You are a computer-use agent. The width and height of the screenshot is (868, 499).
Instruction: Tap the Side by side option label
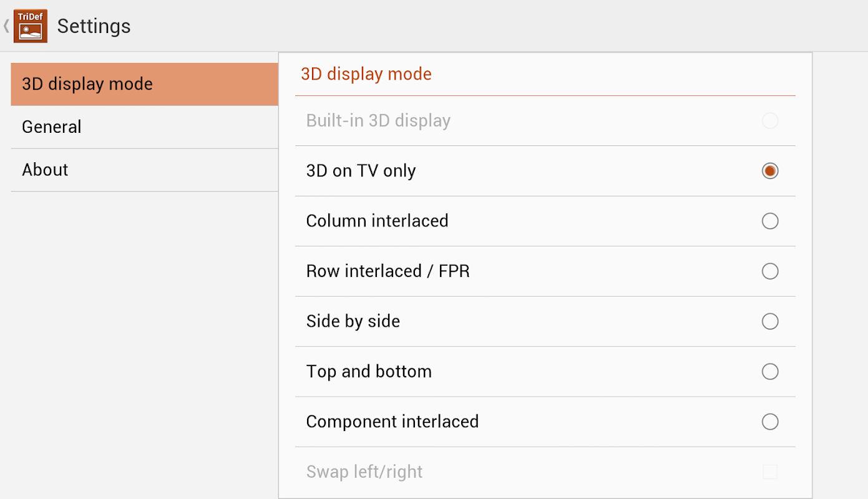[x=353, y=321]
